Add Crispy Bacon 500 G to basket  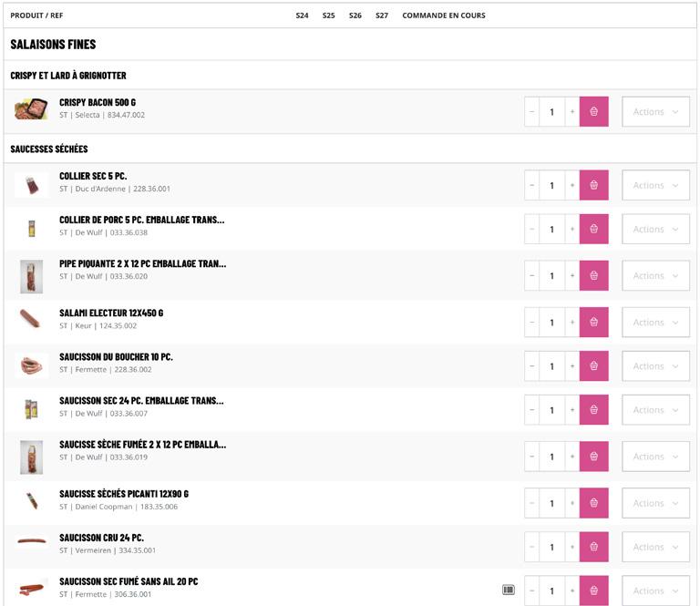(x=593, y=112)
